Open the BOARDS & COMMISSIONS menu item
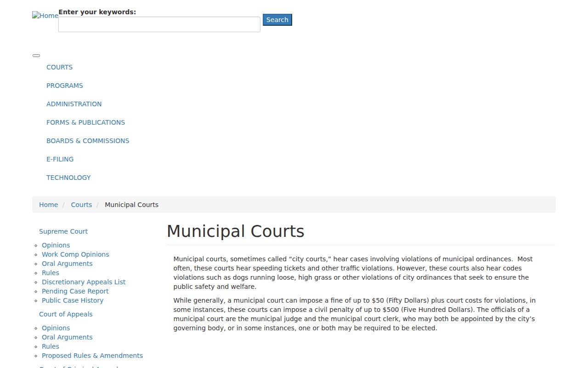 [88, 141]
